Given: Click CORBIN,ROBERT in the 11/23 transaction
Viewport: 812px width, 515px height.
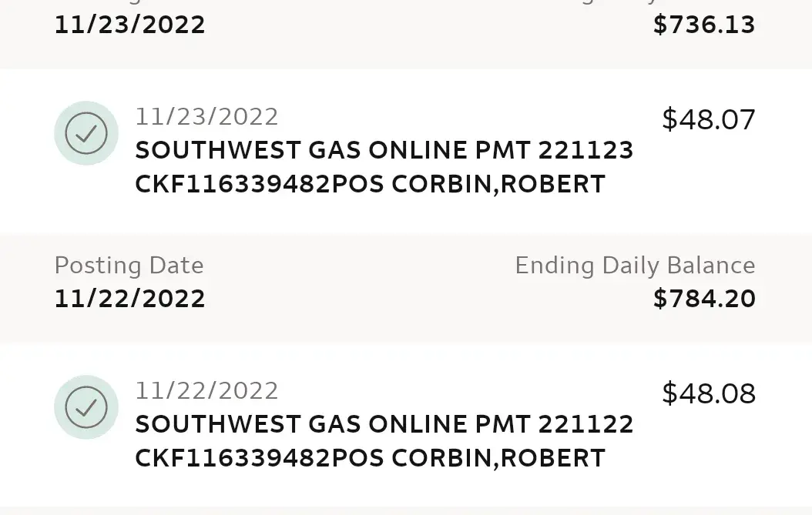Looking at the screenshot, I should coord(498,185).
